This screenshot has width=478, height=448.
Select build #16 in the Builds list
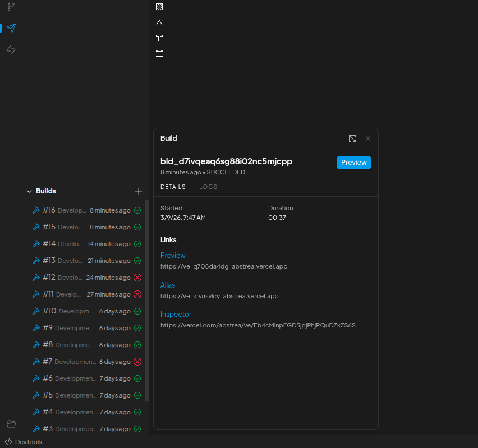[x=84, y=210]
